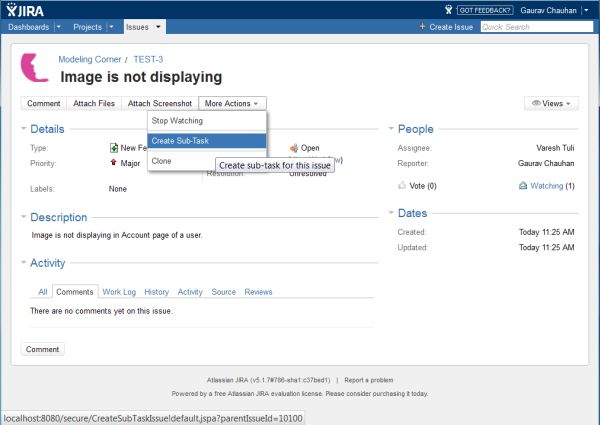Click the Watching envelope icon
Image resolution: width=600 pixels, height=425 pixels.
tap(523, 186)
